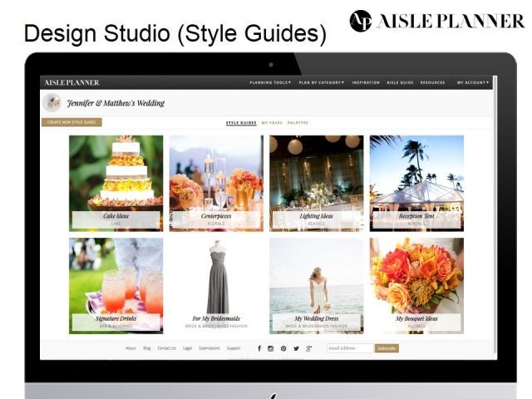The width and height of the screenshot is (532, 399).
Task: Open the Centerpieces style guide
Action: point(216,184)
